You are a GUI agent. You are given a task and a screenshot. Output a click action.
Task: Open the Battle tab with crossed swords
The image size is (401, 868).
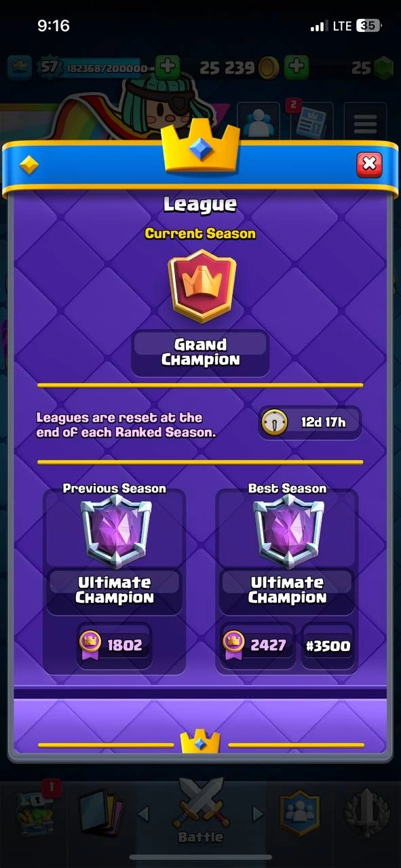tap(200, 811)
